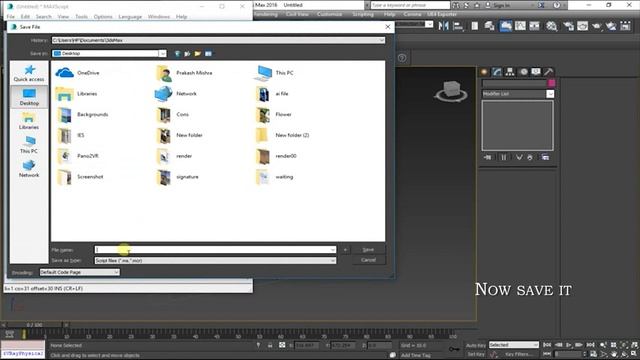The image size is (640, 360).
Task: Select the waiting folder
Action: tap(275, 177)
